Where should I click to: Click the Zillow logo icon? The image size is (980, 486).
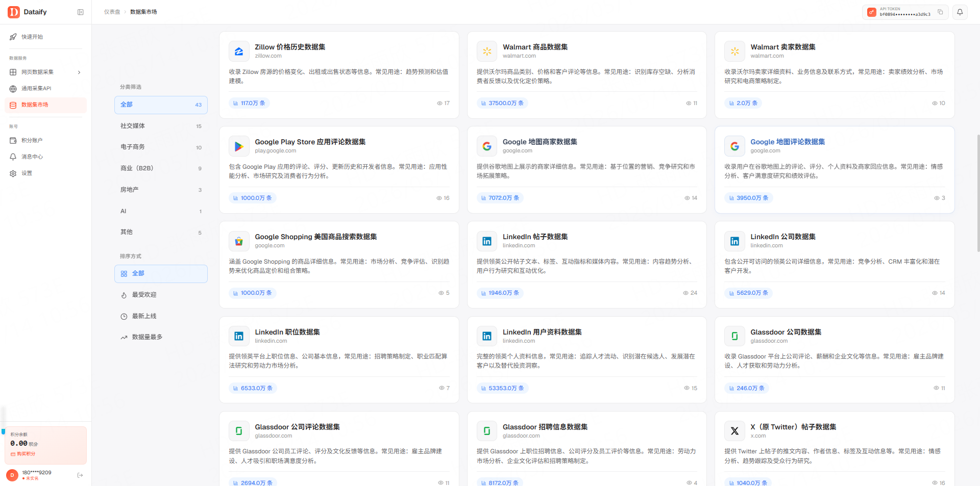(x=239, y=52)
